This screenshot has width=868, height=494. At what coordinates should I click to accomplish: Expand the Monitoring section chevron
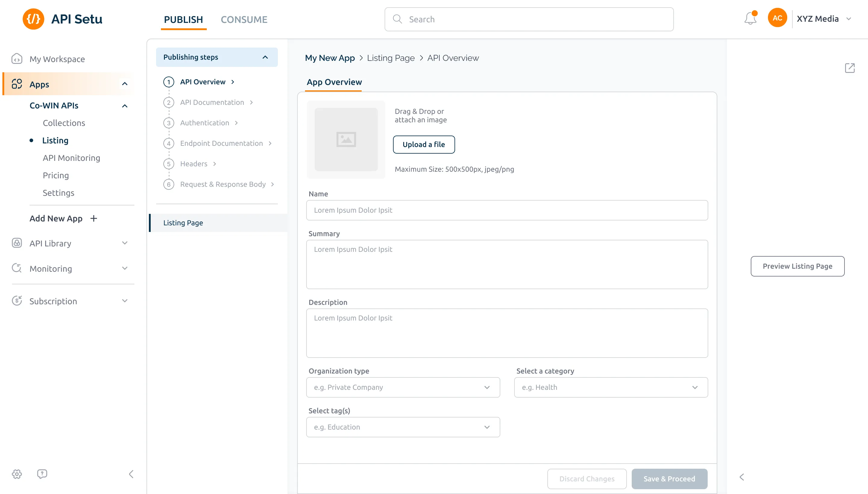[124, 268]
